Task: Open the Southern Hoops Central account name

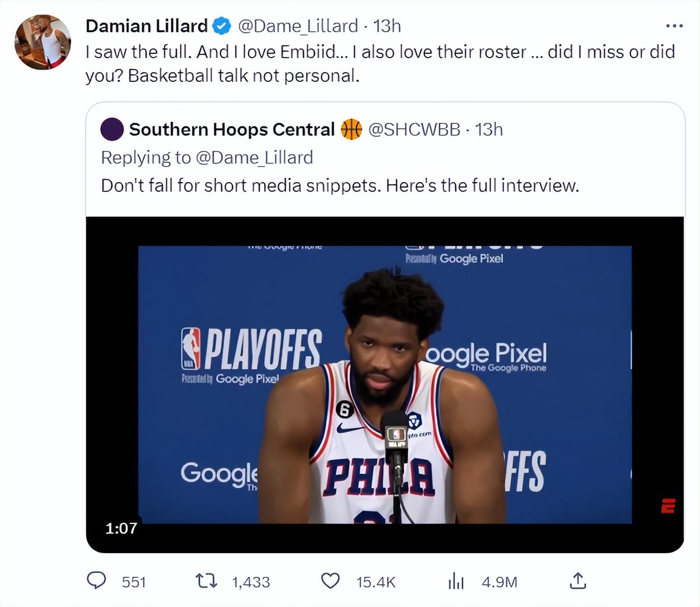Action: [232, 129]
